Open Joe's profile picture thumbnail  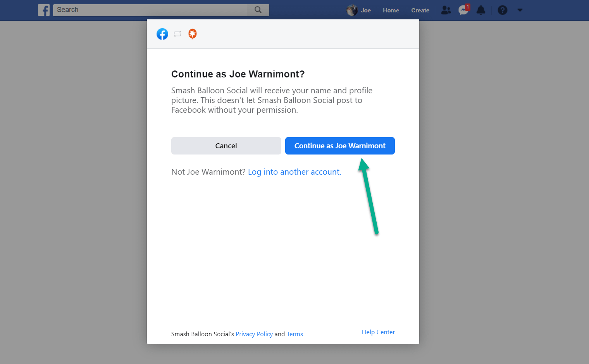point(352,10)
